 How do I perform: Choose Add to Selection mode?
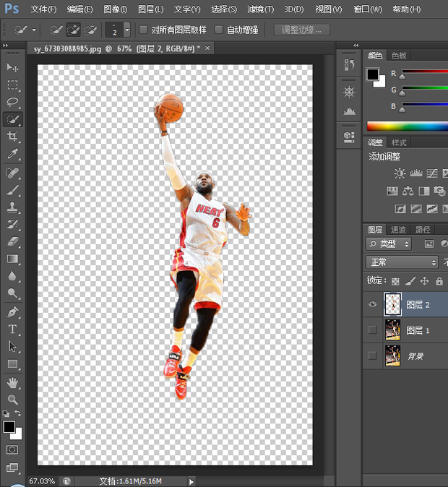tap(73, 30)
